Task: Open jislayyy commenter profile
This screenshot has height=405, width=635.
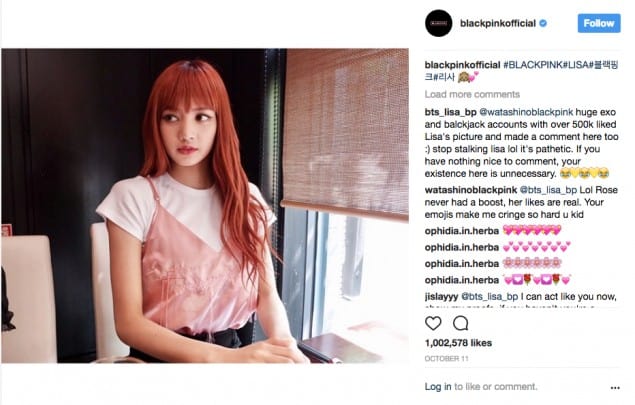Action: pos(441,297)
